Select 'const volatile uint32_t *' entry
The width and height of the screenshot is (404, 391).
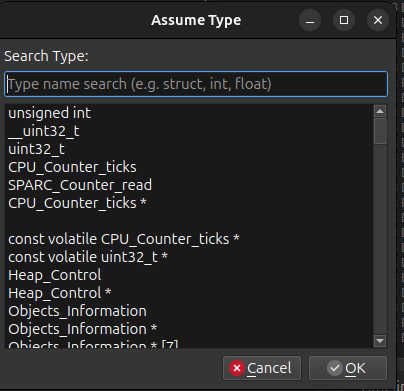[x=189, y=257]
